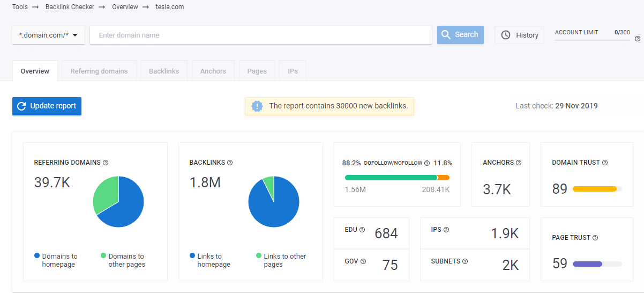Viewport: 644px width, 293px height.
Task: Click the Search button
Action: pyautogui.click(x=460, y=35)
